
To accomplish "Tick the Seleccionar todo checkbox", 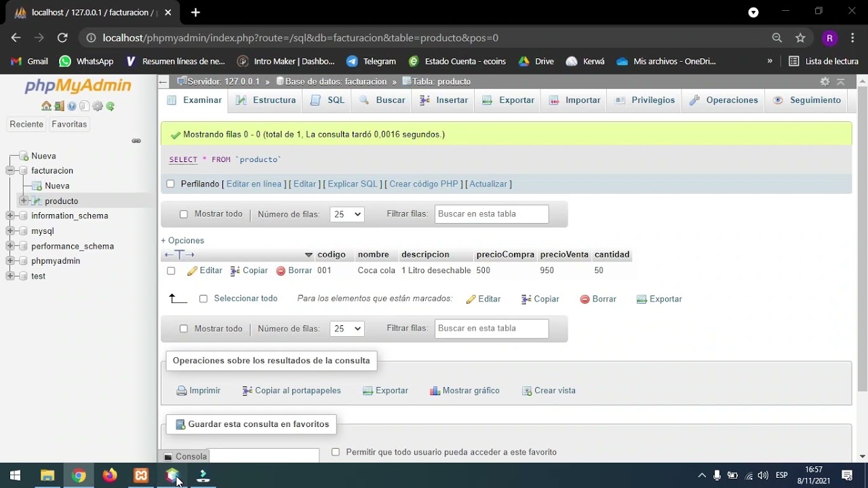I will click(203, 299).
